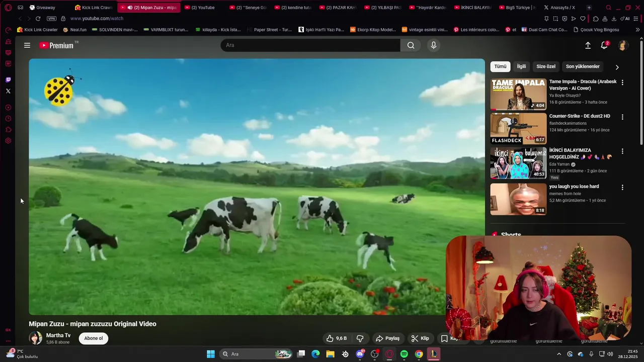Expand the bookmarks bar overflow chevron

(x=637, y=30)
